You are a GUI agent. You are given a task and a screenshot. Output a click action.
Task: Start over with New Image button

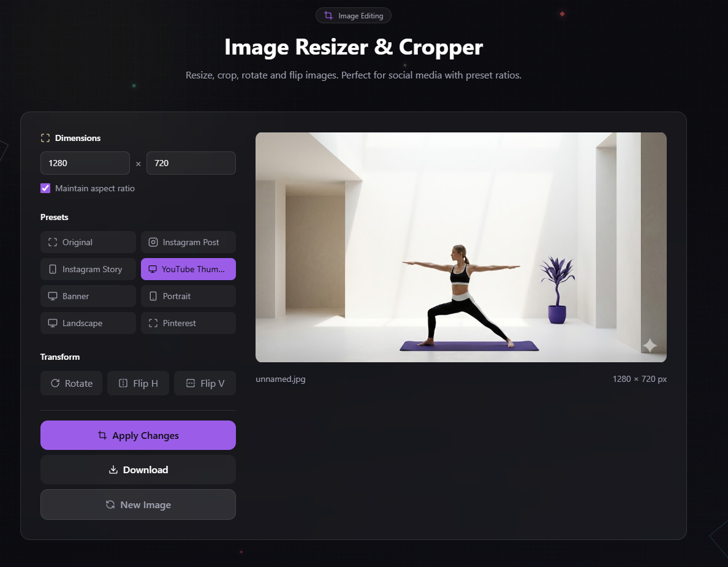pyautogui.click(x=138, y=504)
